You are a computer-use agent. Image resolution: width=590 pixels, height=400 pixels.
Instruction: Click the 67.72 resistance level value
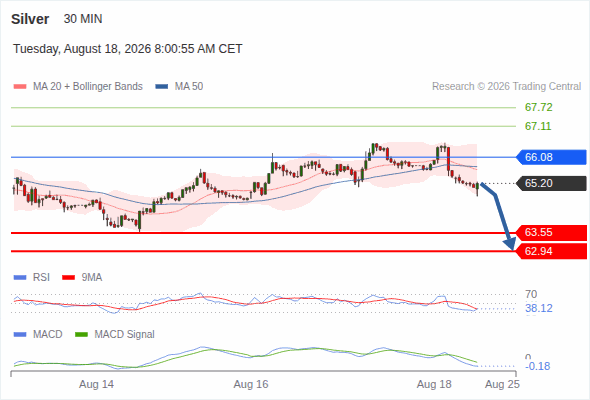539,108
